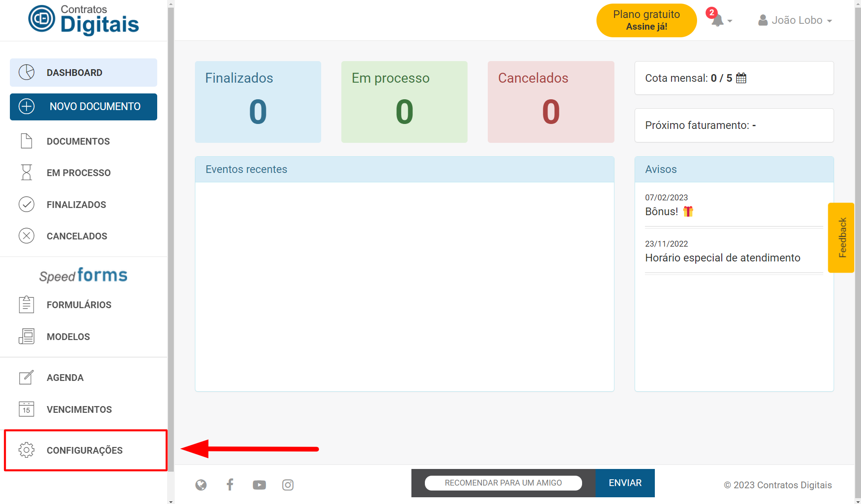Viewport: 861px width, 504px height.
Task: Click the checkmark Finalizados icon
Action: 26,204
